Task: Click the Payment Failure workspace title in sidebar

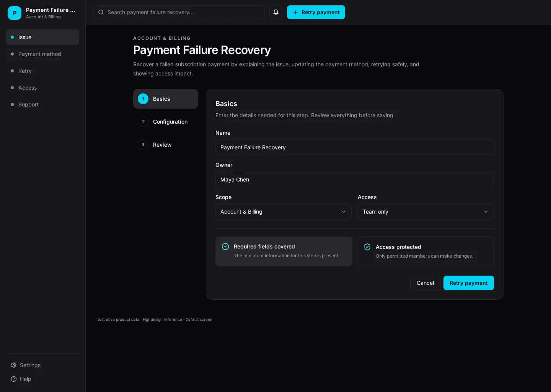Action: tap(51, 10)
